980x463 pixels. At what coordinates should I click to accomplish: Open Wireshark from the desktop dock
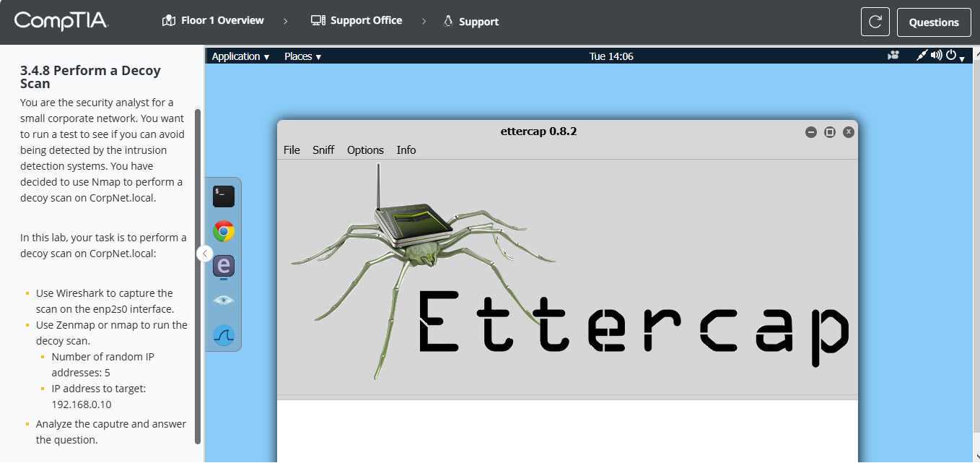click(x=224, y=334)
